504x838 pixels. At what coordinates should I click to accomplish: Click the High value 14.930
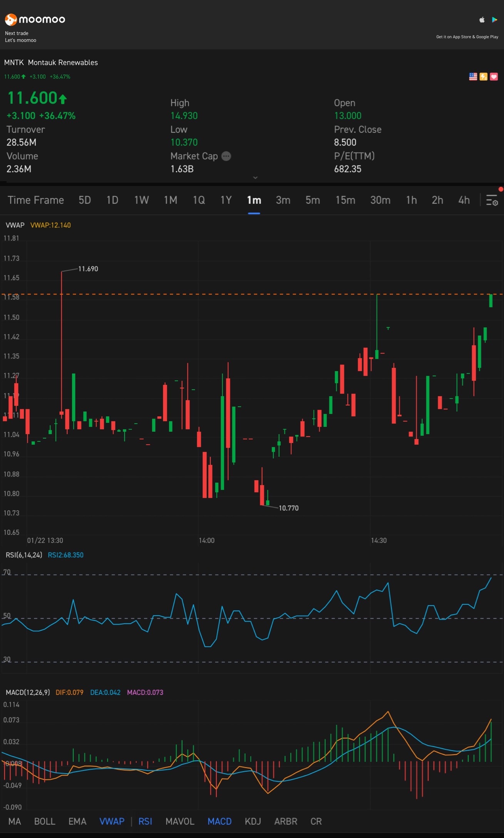pyautogui.click(x=184, y=116)
